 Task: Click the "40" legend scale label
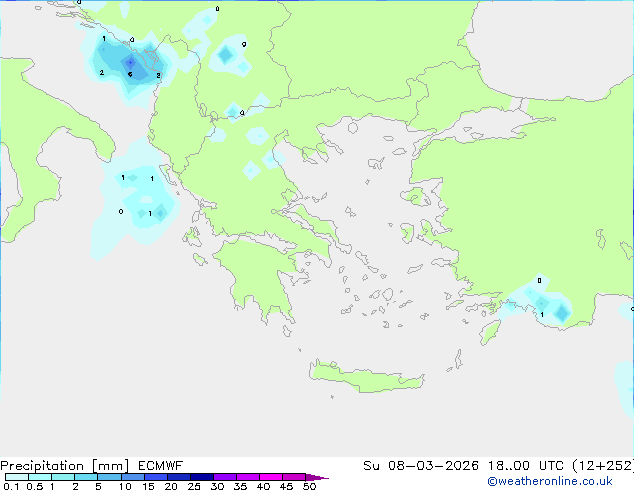(263, 486)
